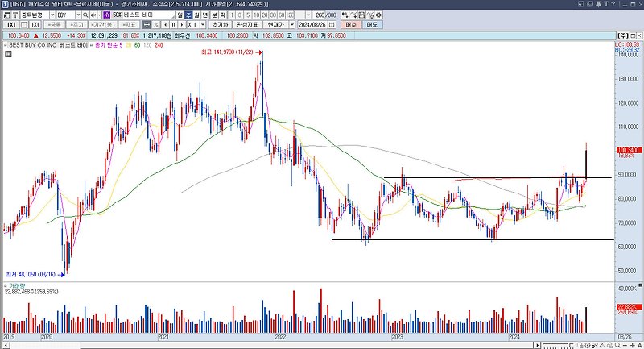Viewport: 644px width, 349px height.
Task: Click the red 매수 buy button
Action: click(351, 25)
